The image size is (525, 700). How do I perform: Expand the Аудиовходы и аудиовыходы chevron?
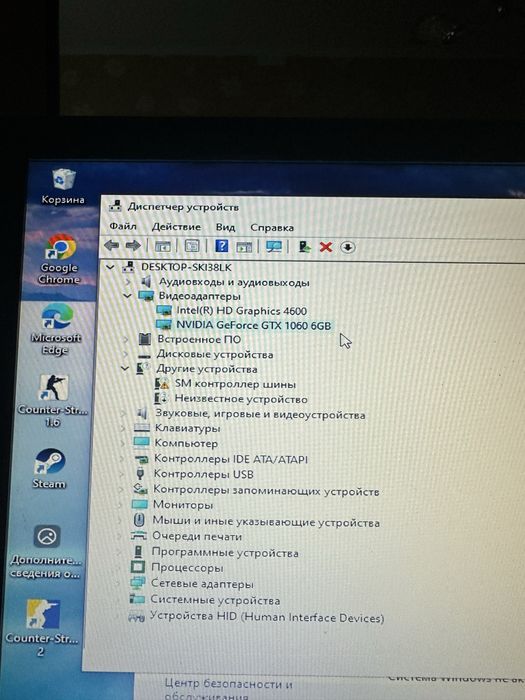pos(128,282)
